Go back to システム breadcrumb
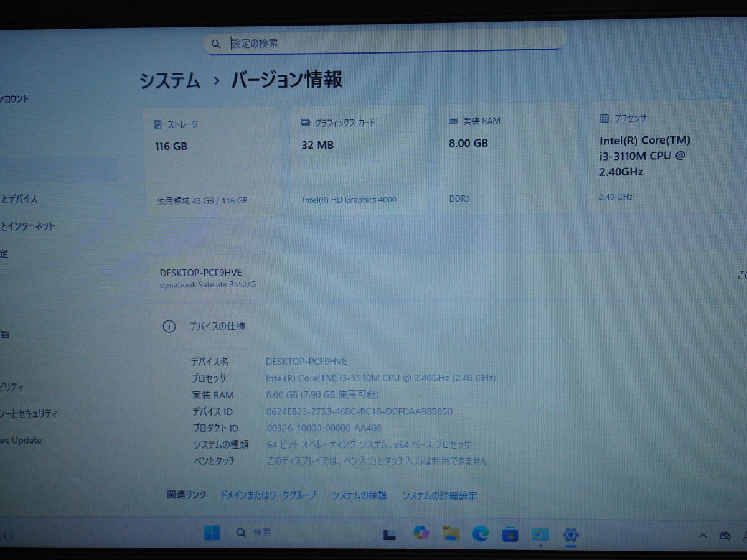 (169, 81)
